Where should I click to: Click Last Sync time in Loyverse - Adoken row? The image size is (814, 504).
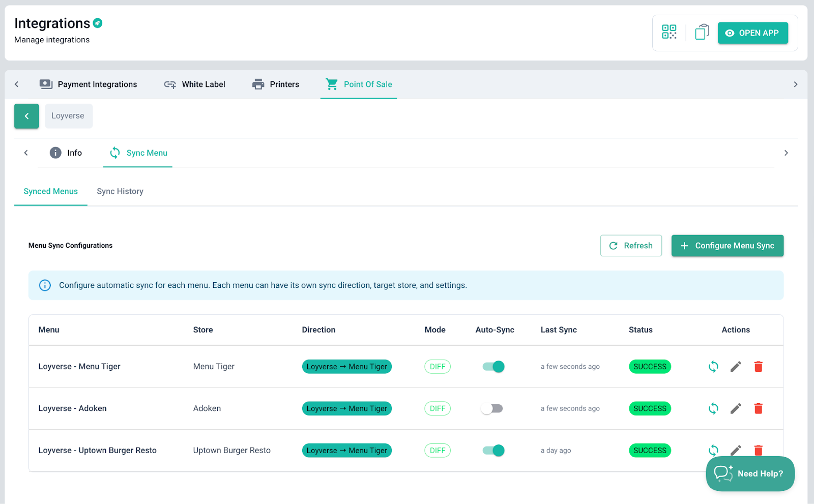(x=570, y=408)
